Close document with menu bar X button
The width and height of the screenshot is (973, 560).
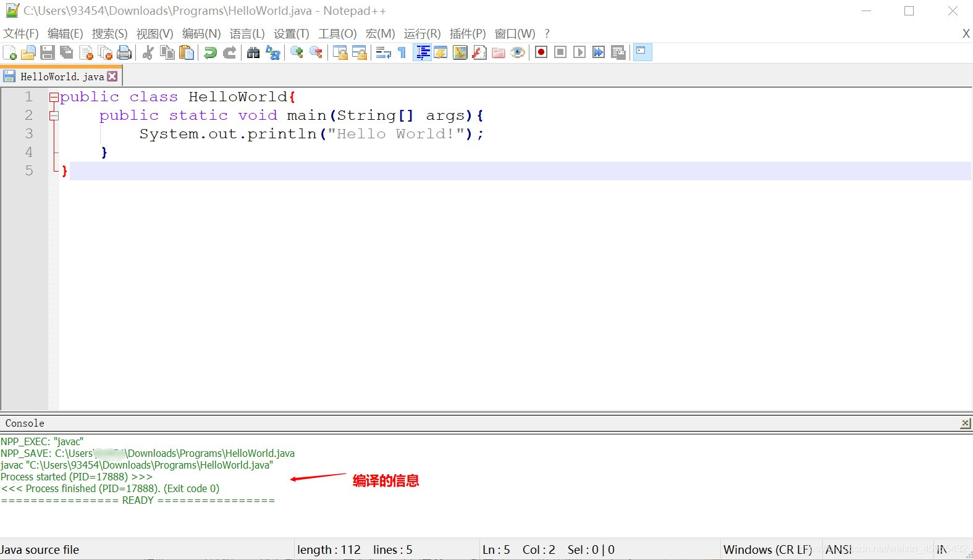coord(966,33)
